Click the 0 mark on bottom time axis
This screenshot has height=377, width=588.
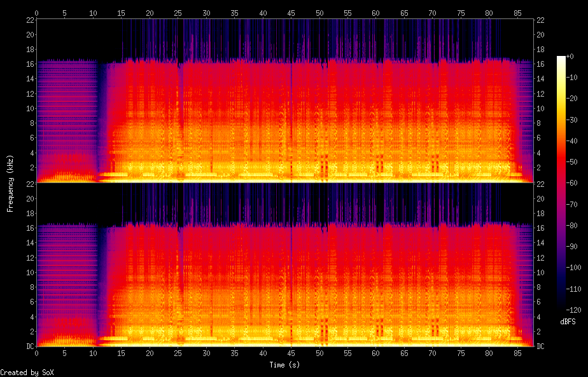pyautogui.click(x=37, y=353)
